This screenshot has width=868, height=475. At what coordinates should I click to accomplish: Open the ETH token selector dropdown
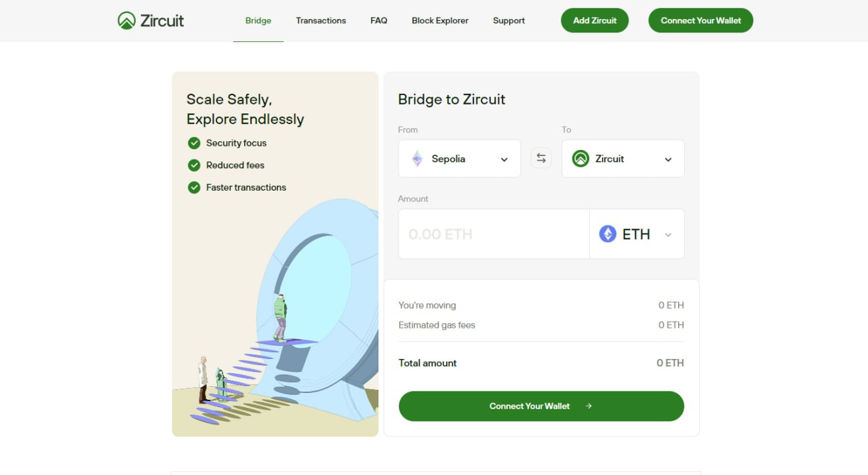[668, 235]
